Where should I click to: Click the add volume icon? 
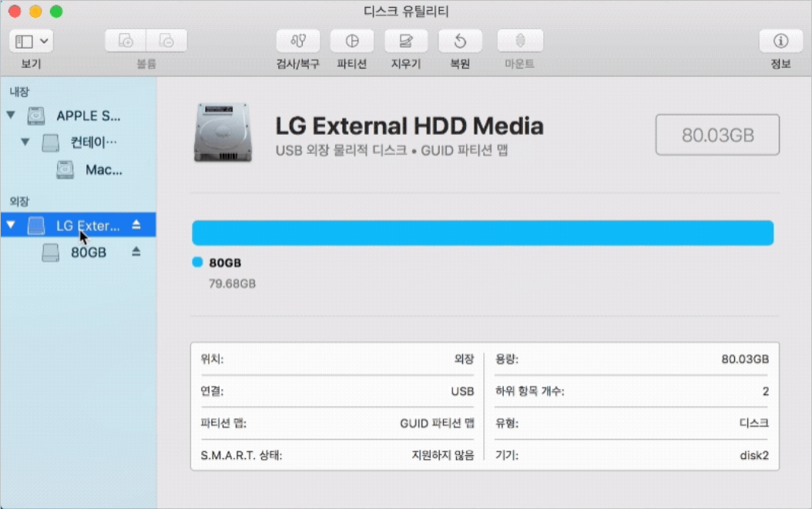[126, 41]
